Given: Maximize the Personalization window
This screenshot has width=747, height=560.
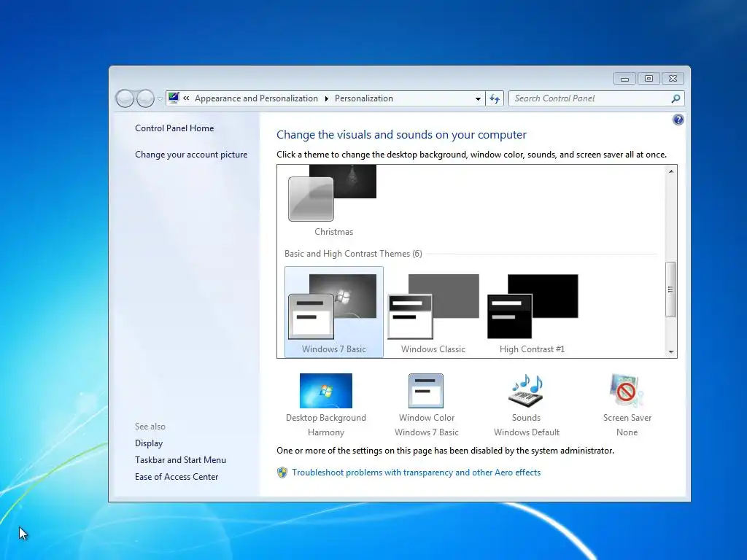Looking at the screenshot, I should pyautogui.click(x=649, y=79).
